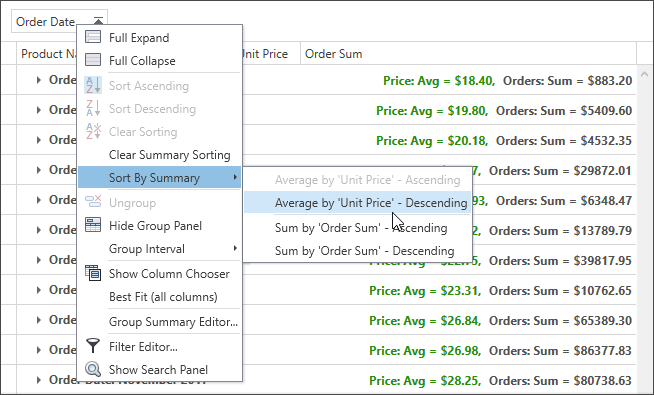Expand the group row with sum $5409.60
The height and width of the screenshot is (395, 654).
pos(38,110)
